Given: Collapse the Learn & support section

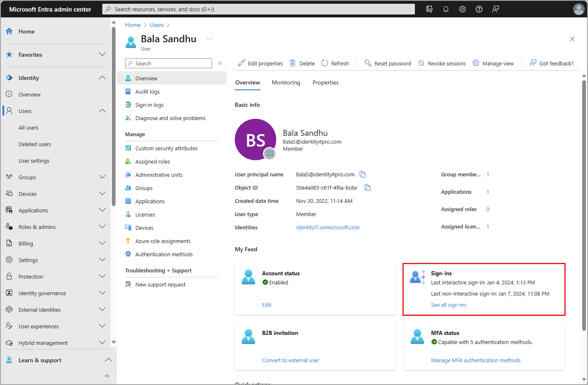Looking at the screenshot, I should [x=108, y=360].
